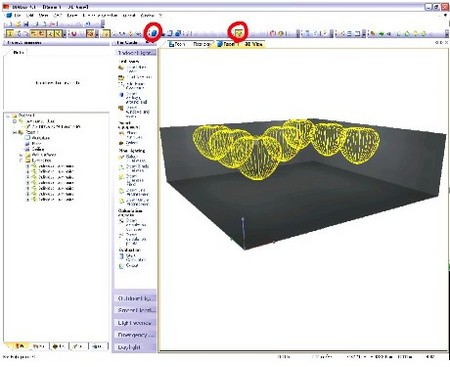The height and width of the screenshot is (367, 450).
Task: Select the Ceiling item in project tree
Action: [x=38, y=149]
